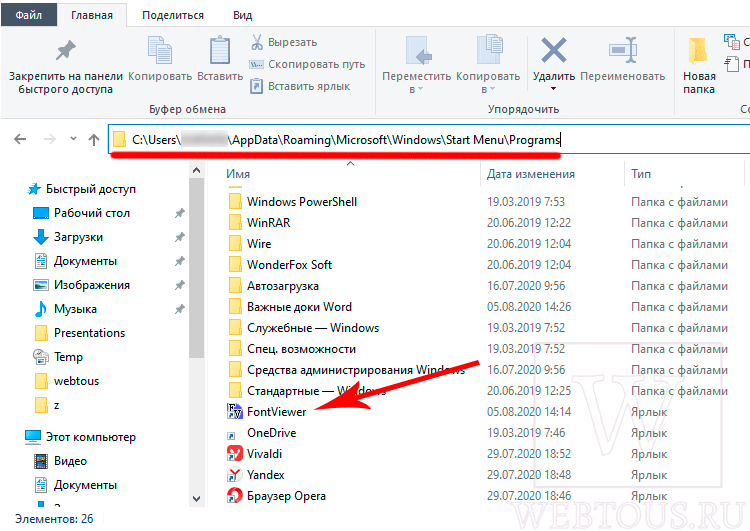The width and height of the screenshot is (750, 531).
Task: Click the Rename (Переименовать) icon
Action: 623,50
